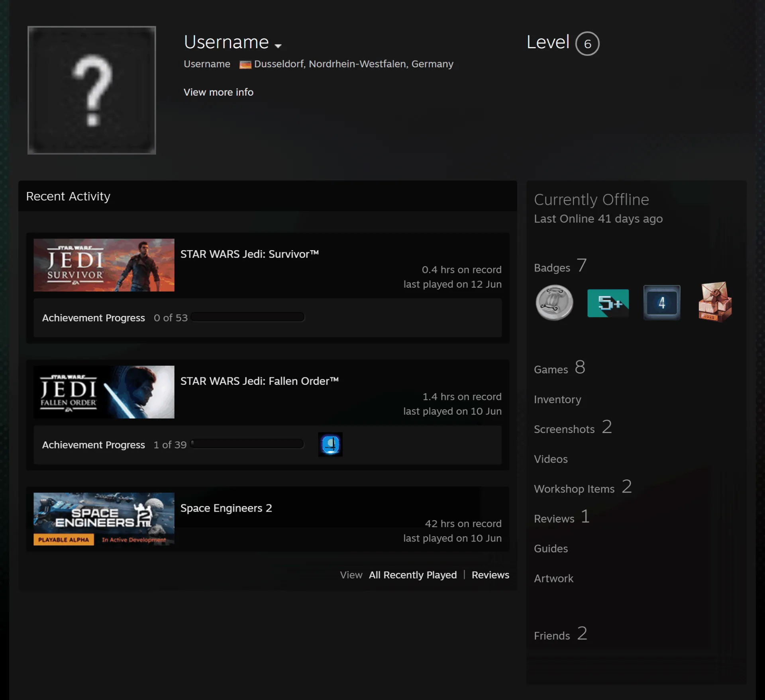Click the Fallen Order achievement progress bar

[247, 444]
